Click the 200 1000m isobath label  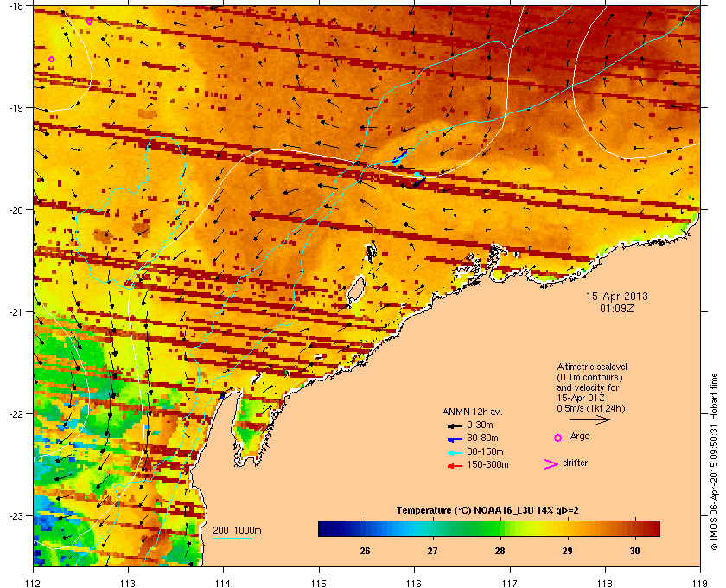(237, 530)
